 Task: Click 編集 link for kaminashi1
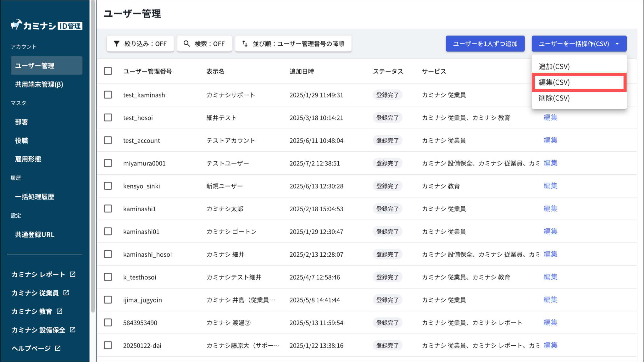click(550, 209)
